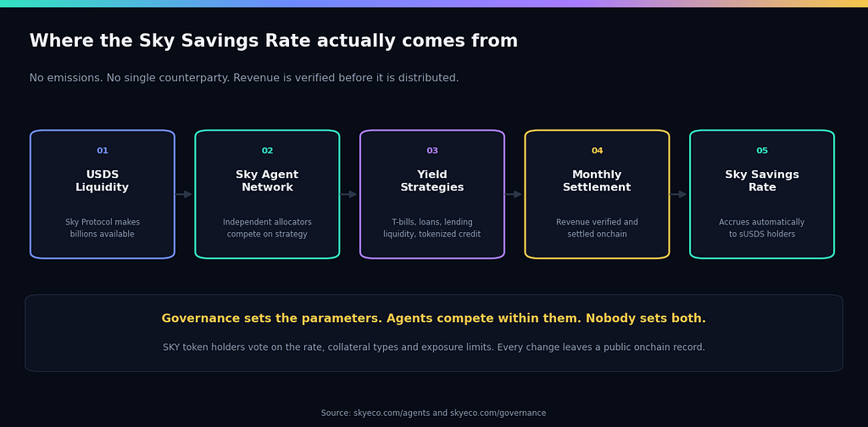Click "Independent allocators compete on strategy" text
This screenshot has width=868, height=427.
pos(267,228)
